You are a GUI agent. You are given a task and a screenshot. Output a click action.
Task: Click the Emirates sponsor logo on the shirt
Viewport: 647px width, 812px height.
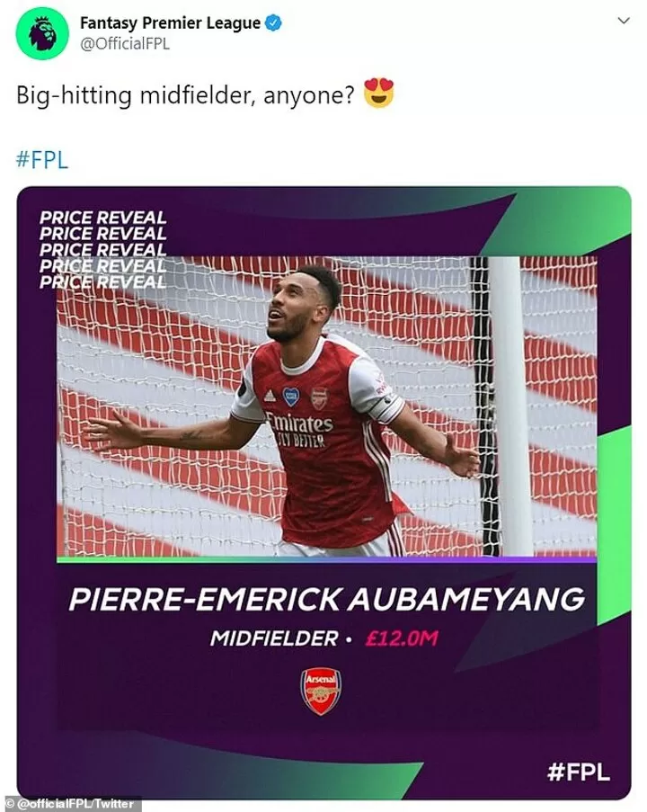(299, 424)
